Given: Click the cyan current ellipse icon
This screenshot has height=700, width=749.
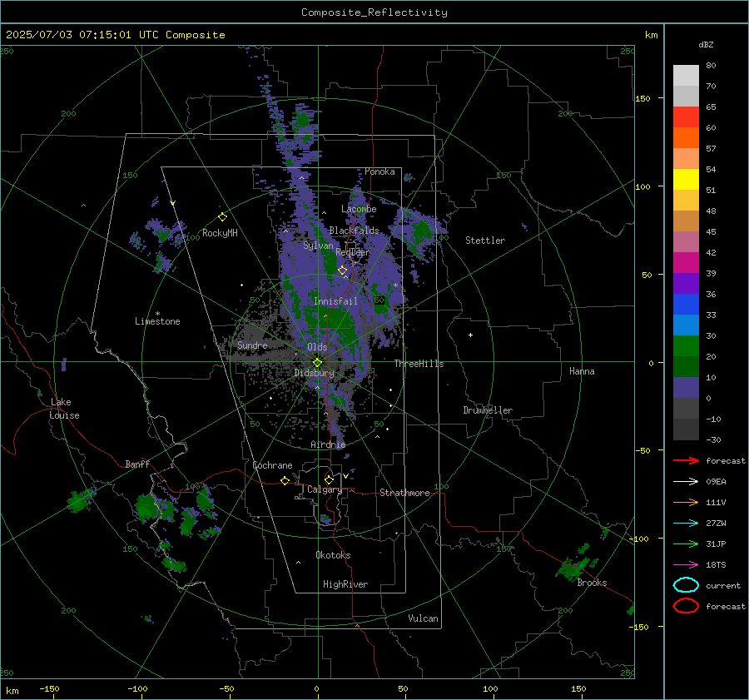Looking at the screenshot, I should click(x=686, y=585).
